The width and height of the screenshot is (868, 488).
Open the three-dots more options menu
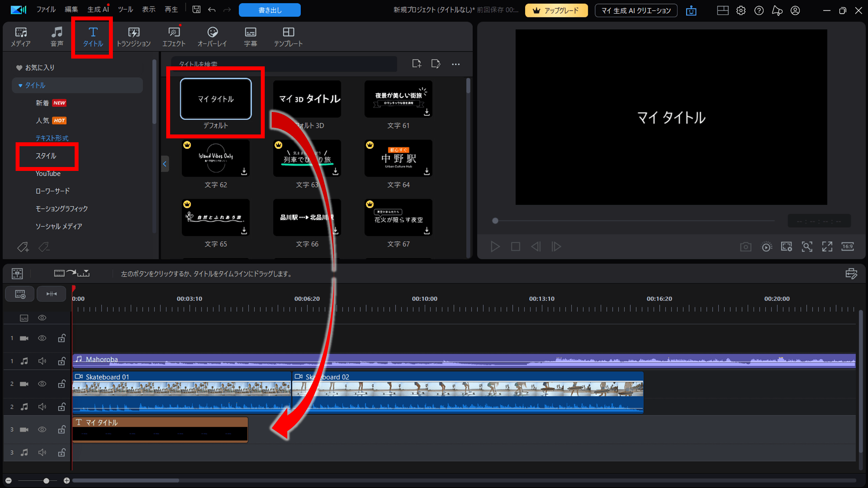coord(455,64)
